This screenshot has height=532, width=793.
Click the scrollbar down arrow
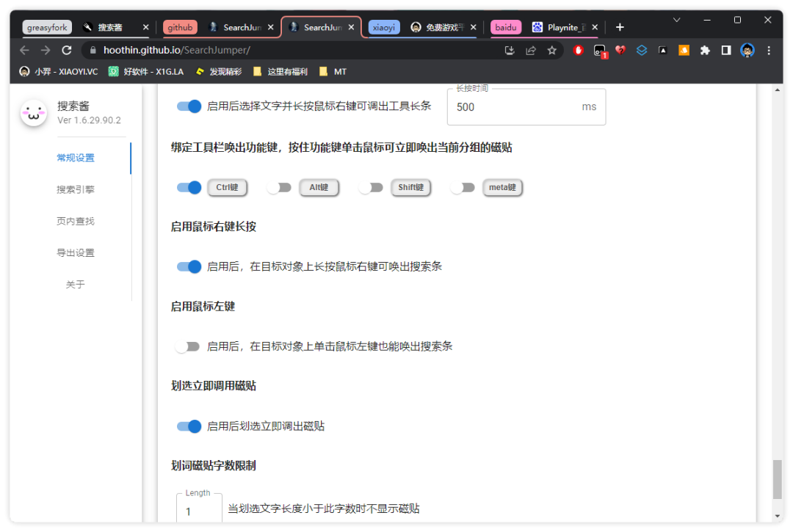(x=778, y=517)
